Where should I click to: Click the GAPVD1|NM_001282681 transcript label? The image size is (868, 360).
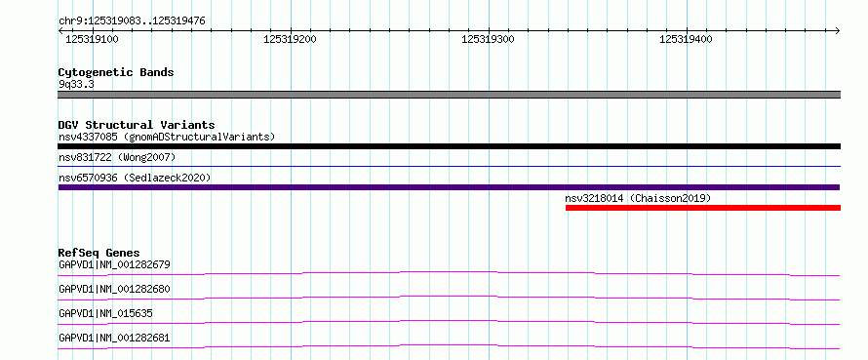[114, 338]
